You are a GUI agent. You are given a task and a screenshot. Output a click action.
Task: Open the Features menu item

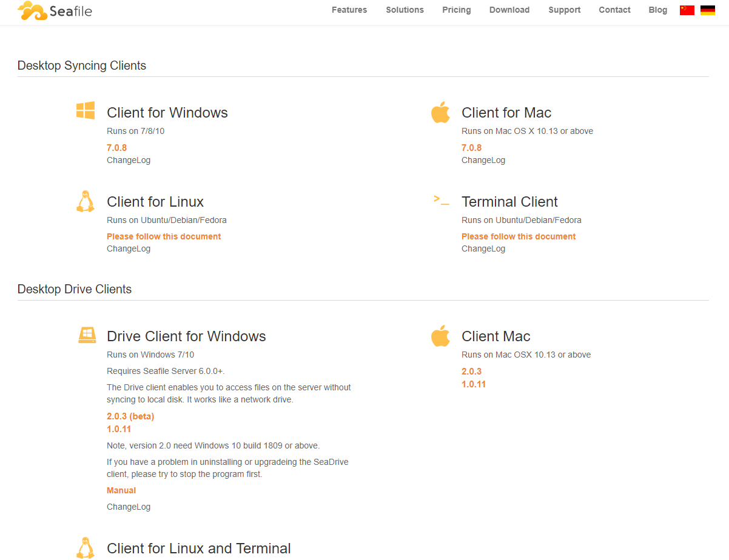point(349,10)
